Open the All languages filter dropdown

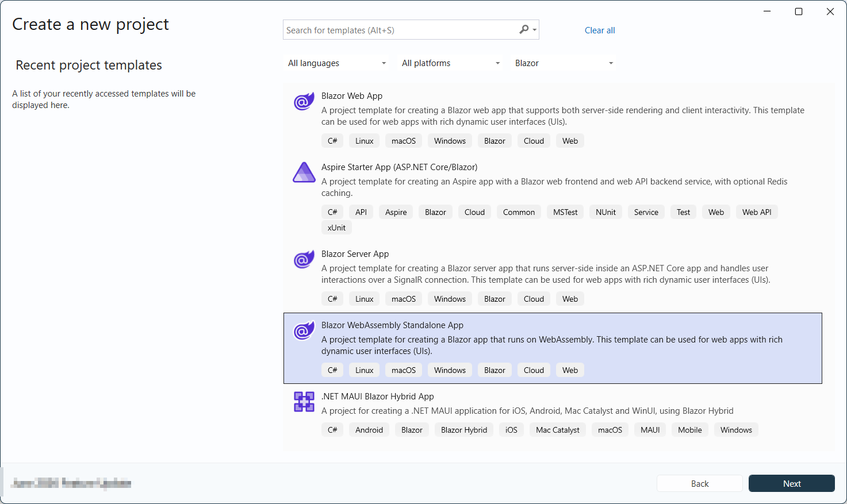337,63
